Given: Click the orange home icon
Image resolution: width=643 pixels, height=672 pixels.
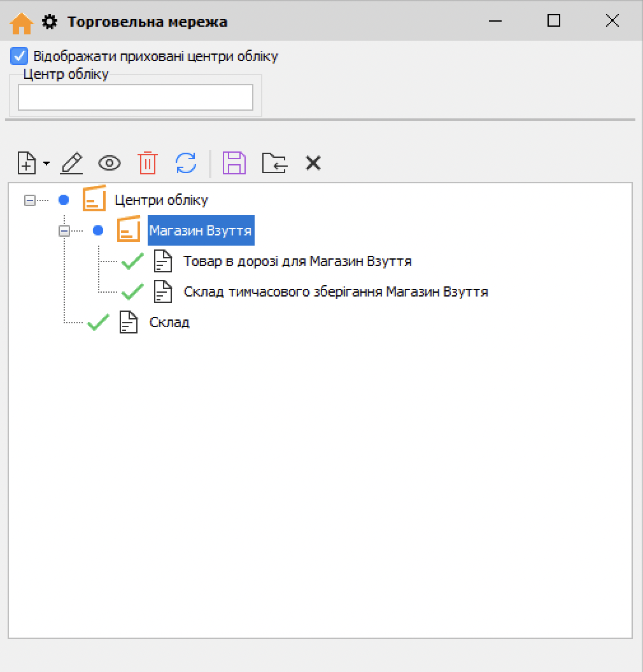Looking at the screenshot, I should (x=22, y=23).
